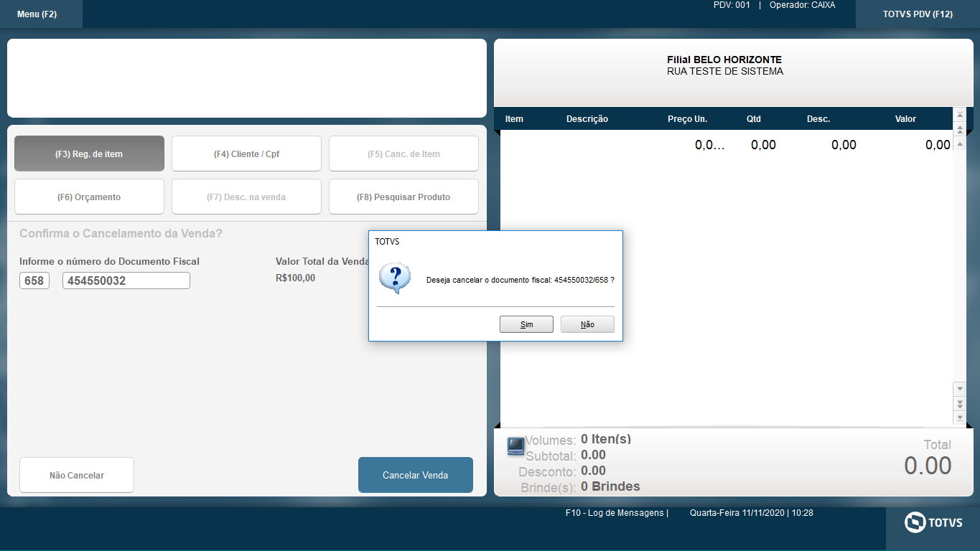Click the 0 Brindes value
Screen dimensions: 980x551
point(610,486)
